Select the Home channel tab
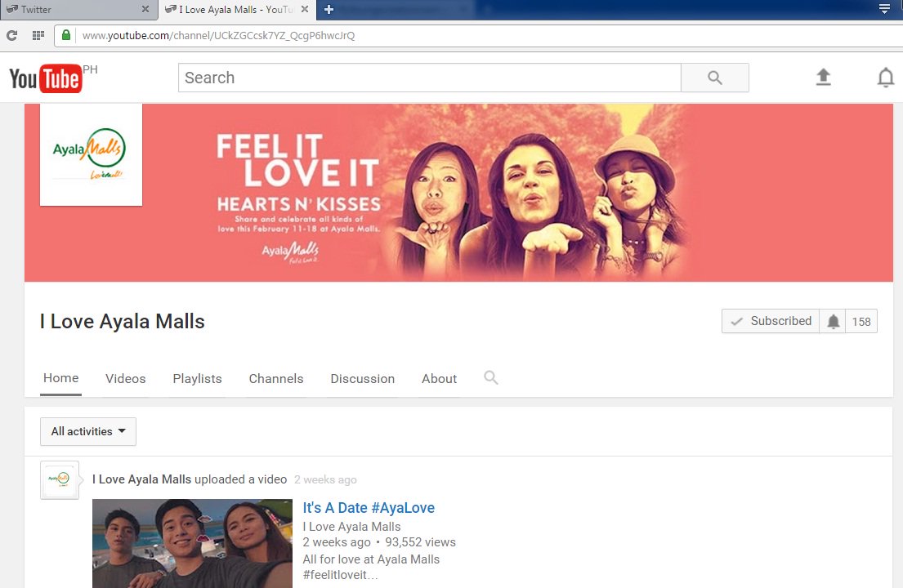 (x=61, y=378)
